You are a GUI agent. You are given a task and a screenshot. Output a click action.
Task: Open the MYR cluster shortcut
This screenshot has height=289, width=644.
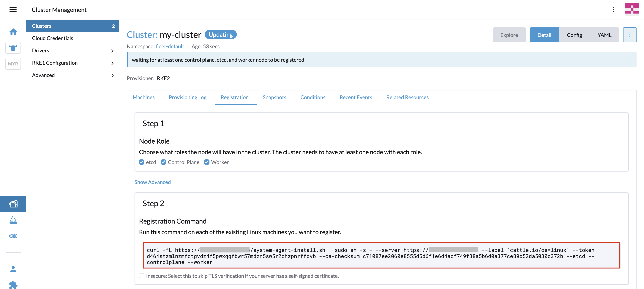tap(13, 64)
